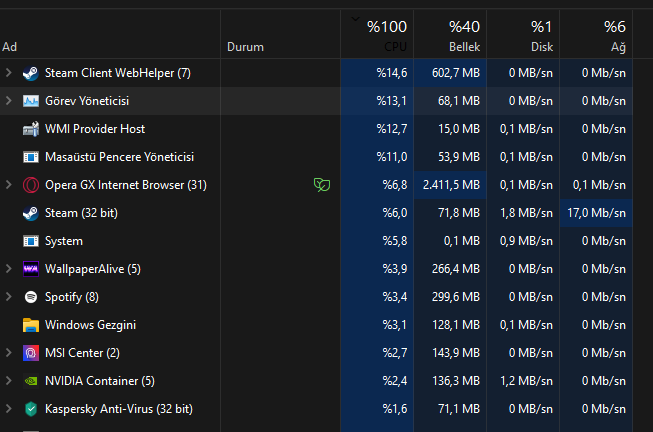Click the 266,4 MB memory value
Screen dimensions: 653x432
tap(456, 269)
